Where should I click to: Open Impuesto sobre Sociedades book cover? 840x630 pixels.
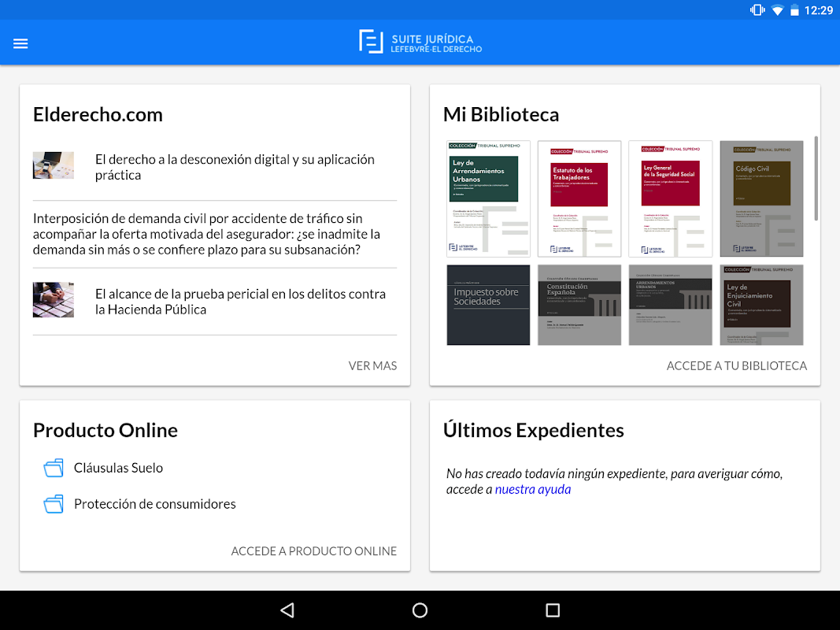click(x=489, y=305)
